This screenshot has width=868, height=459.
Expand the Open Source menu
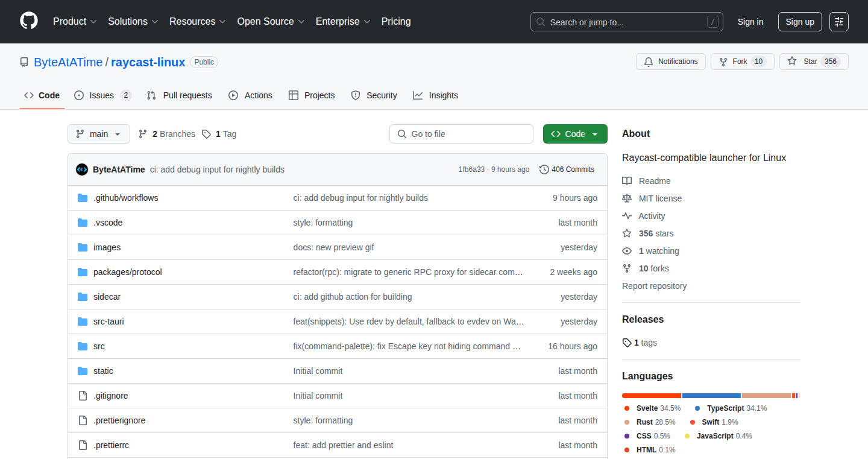coord(271,21)
